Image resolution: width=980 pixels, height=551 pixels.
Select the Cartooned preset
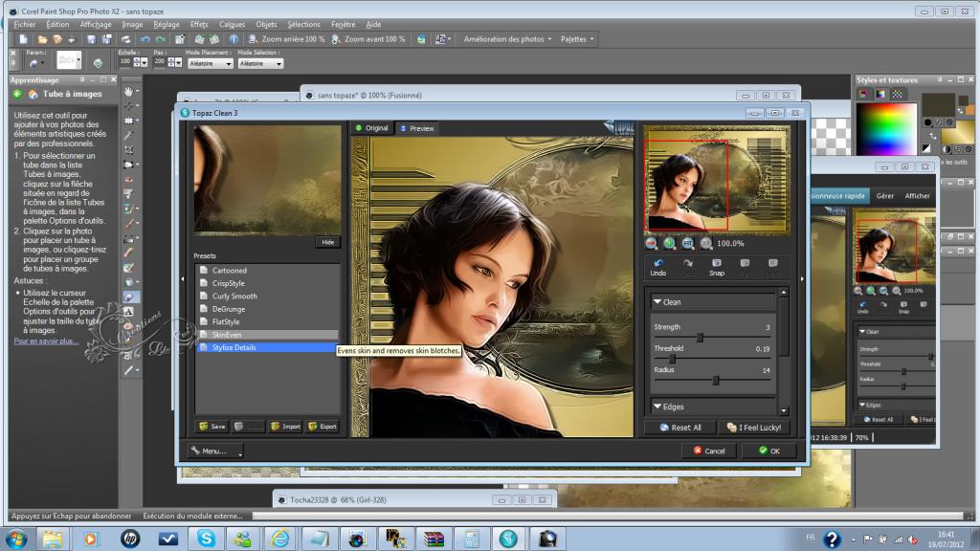click(x=268, y=271)
